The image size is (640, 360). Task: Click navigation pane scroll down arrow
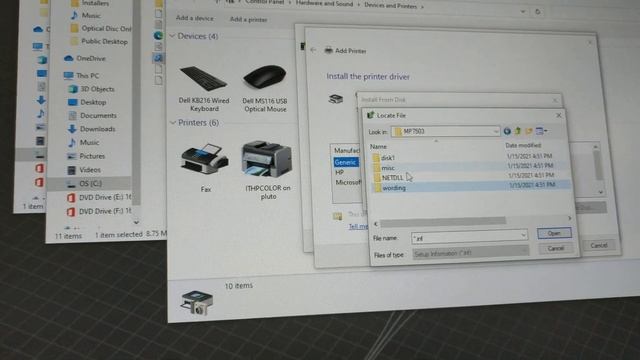coord(136,222)
